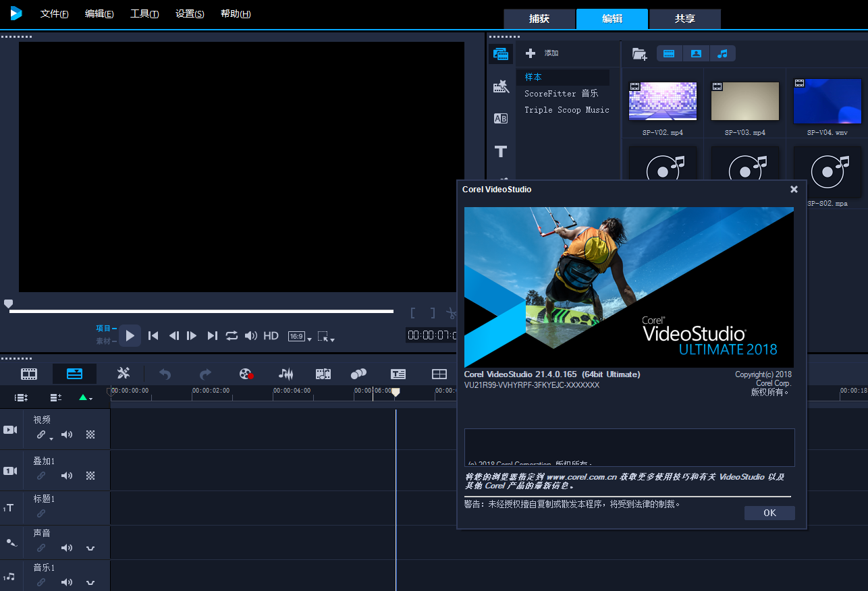Switch to Timeline view
This screenshot has height=591, width=868.
pyautogui.click(x=74, y=374)
